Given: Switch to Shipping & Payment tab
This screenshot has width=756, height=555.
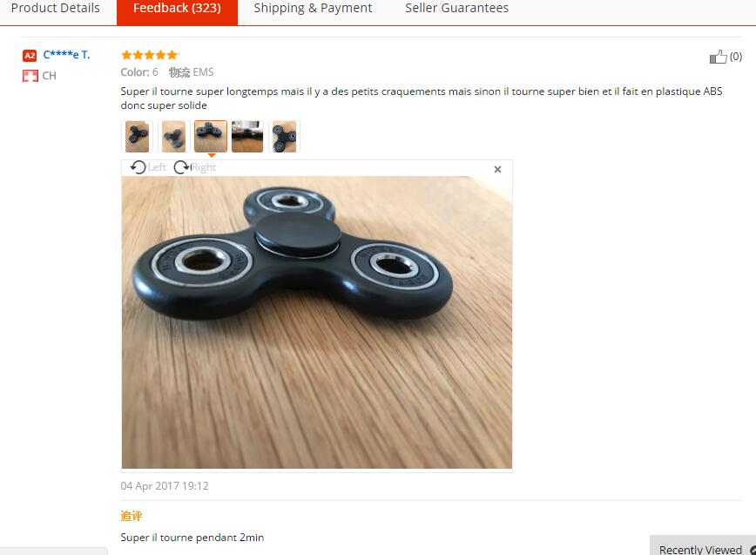Looking at the screenshot, I should tap(313, 8).
